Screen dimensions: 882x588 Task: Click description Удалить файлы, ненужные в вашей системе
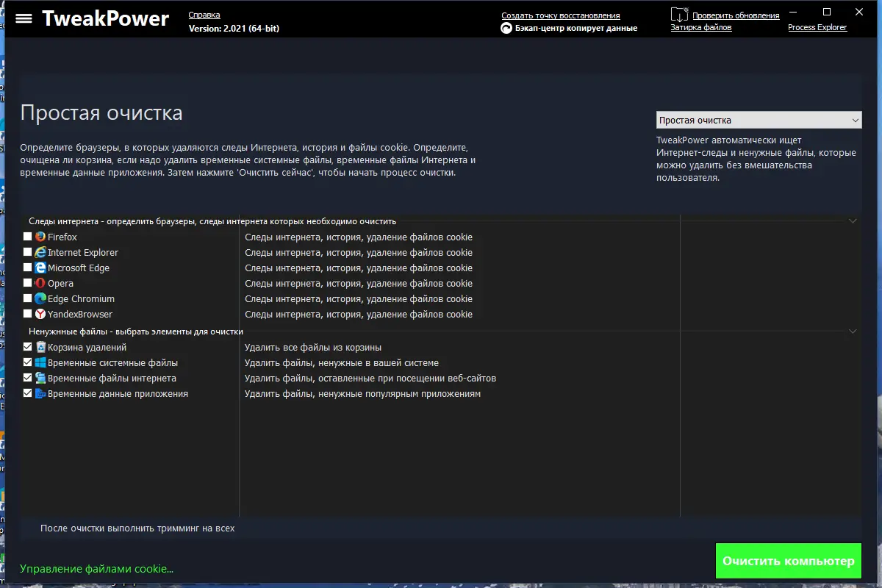(x=342, y=363)
